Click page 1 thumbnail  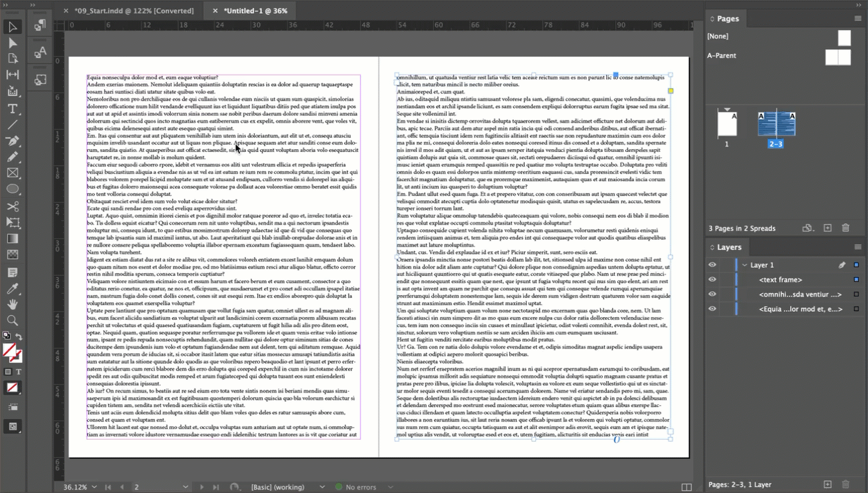(x=727, y=125)
